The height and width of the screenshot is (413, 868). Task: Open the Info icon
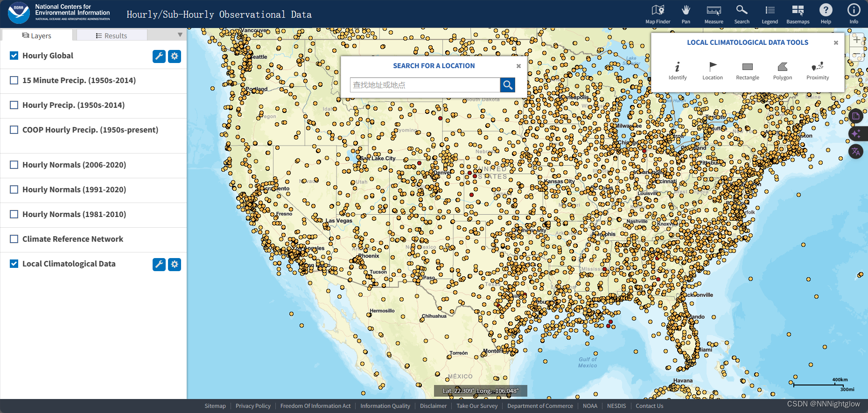854,14
